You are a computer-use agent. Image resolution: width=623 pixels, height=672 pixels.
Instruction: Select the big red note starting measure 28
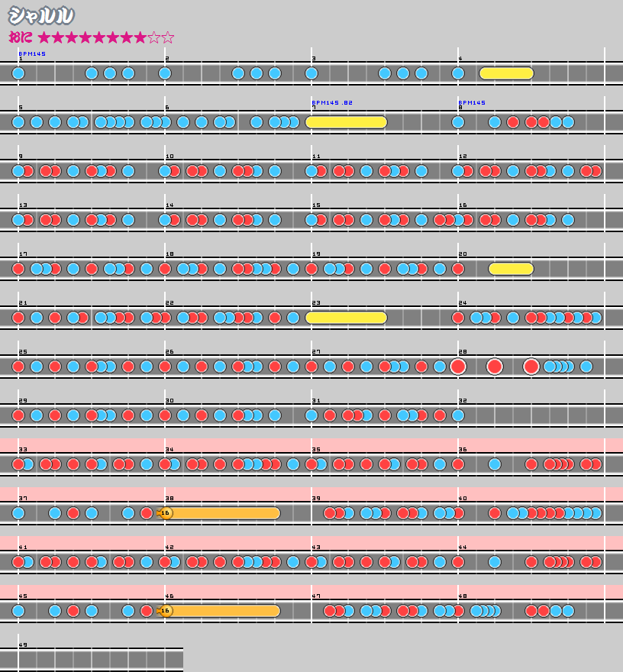458,367
